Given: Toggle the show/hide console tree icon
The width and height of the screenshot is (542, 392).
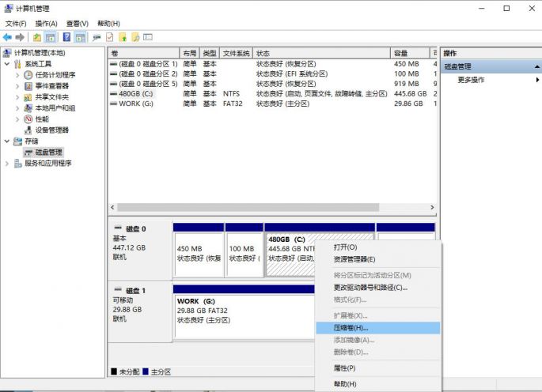Looking at the screenshot, I should tap(51, 37).
